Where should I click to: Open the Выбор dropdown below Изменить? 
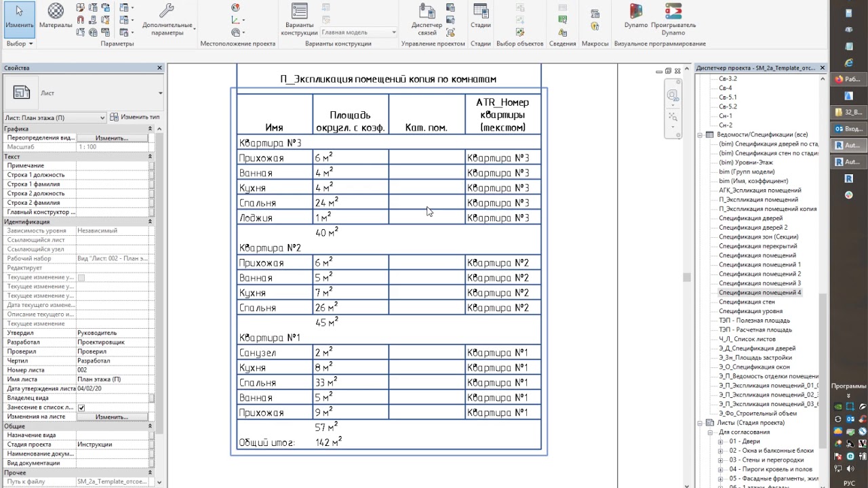click(x=20, y=43)
